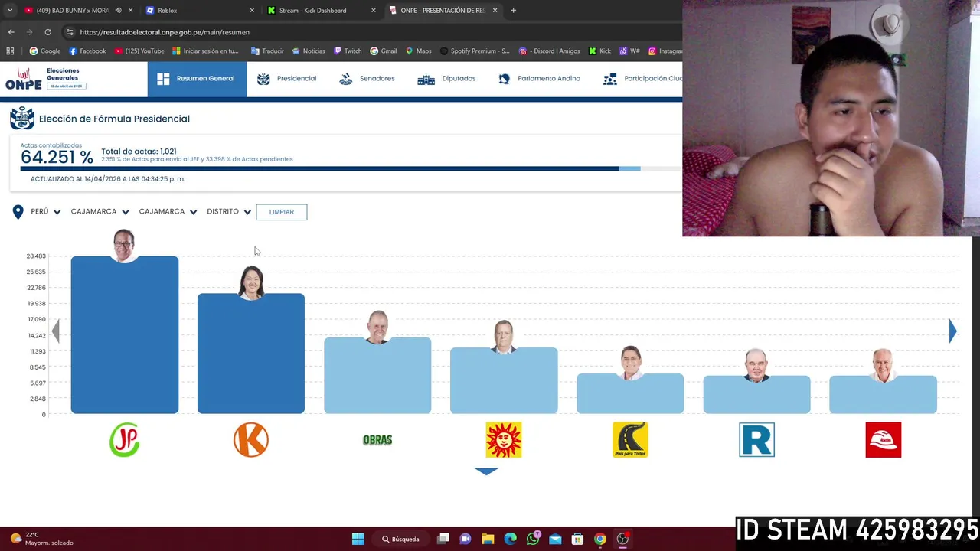Mute the Bad Bunny tab audio icon
The width and height of the screenshot is (980, 551).
(x=118, y=11)
